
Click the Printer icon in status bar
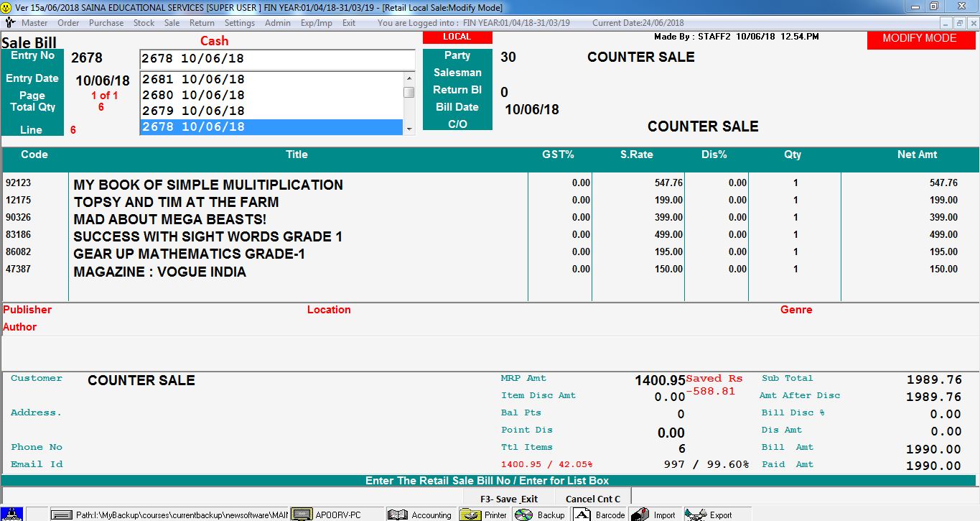(x=470, y=515)
